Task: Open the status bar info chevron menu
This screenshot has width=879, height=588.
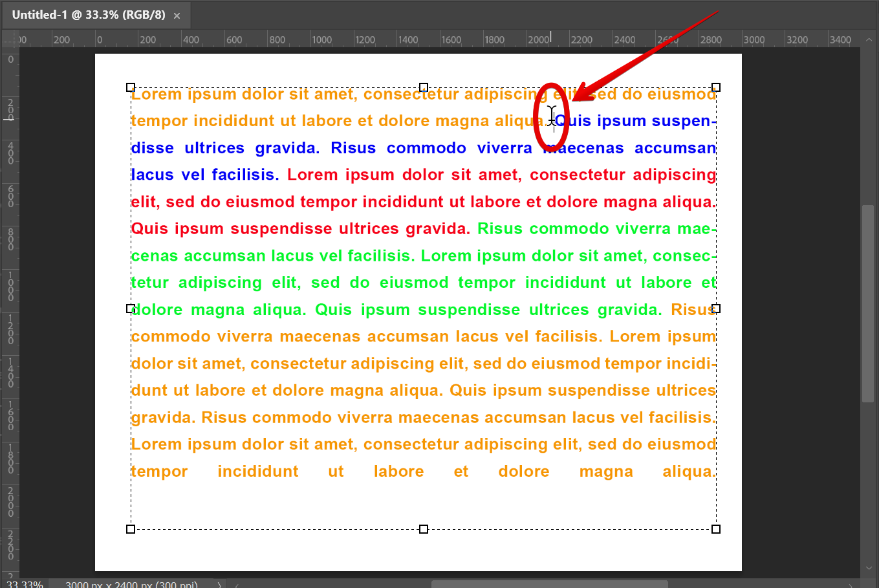Action: point(219,584)
